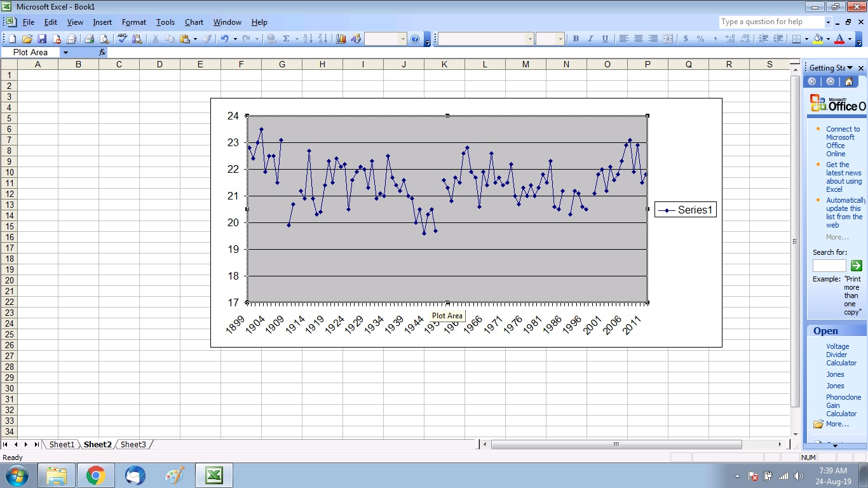The height and width of the screenshot is (488, 868).
Task: Click the Insert Hyperlink globe icon
Action: [x=272, y=39]
